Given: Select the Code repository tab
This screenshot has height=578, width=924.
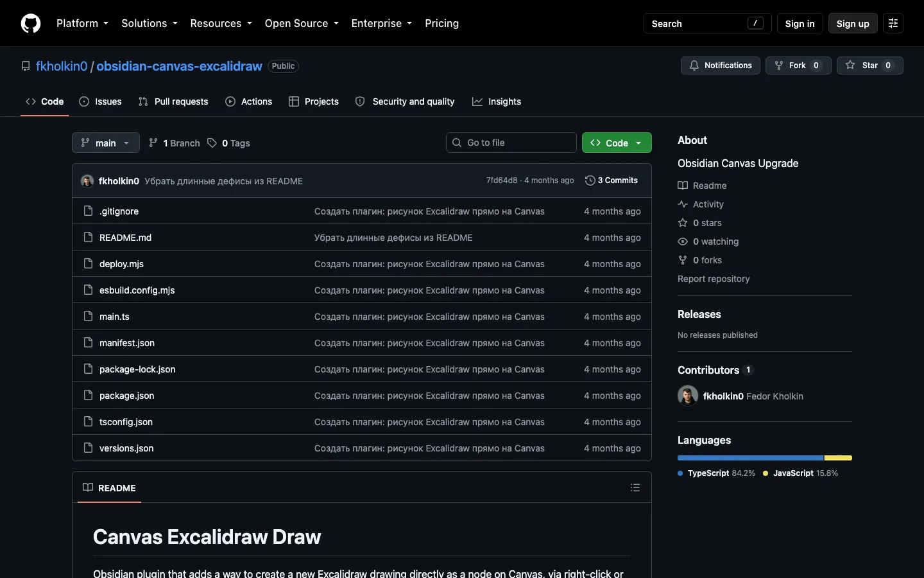Looking at the screenshot, I should 45,101.
